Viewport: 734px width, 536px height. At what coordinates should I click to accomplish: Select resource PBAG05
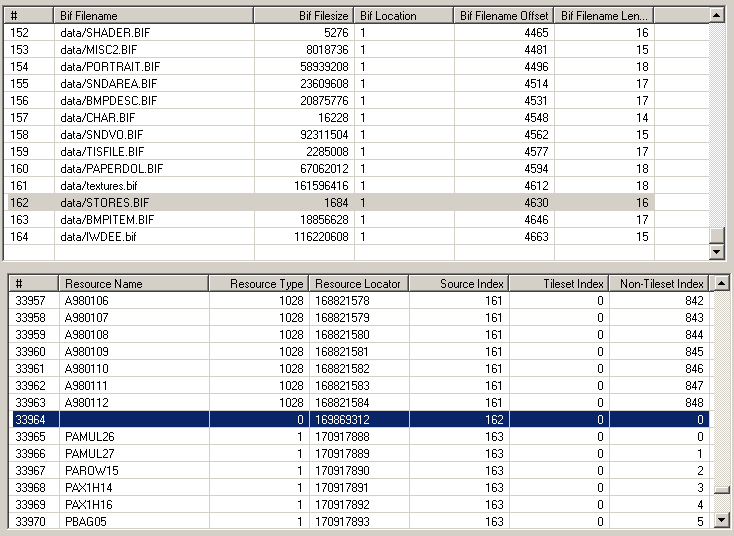[x=360, y=521]
